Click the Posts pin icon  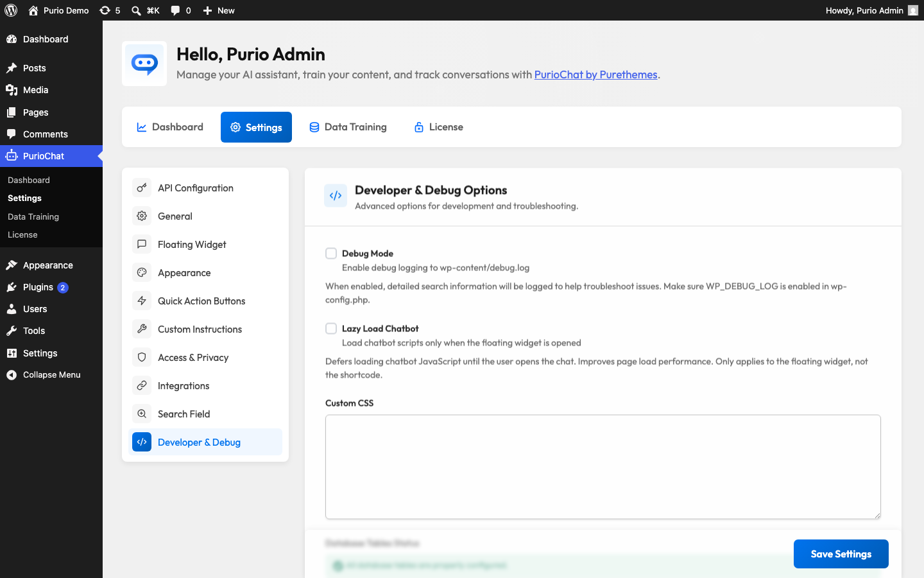pos(12,68)
